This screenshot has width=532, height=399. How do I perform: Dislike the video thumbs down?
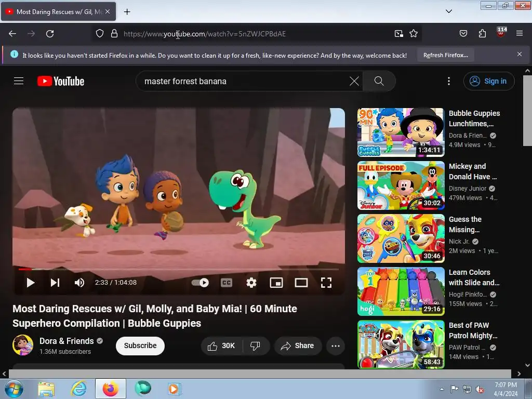pyautogui.click(x=256, y=345)
